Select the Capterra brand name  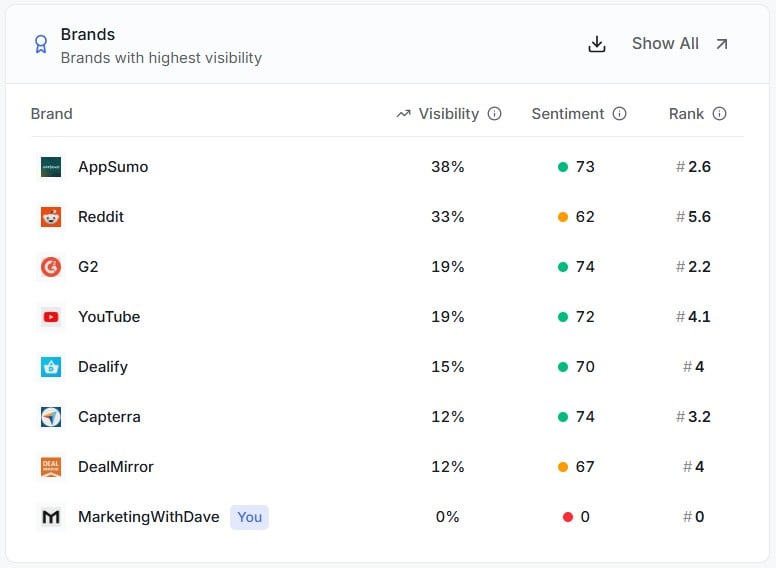109,417
